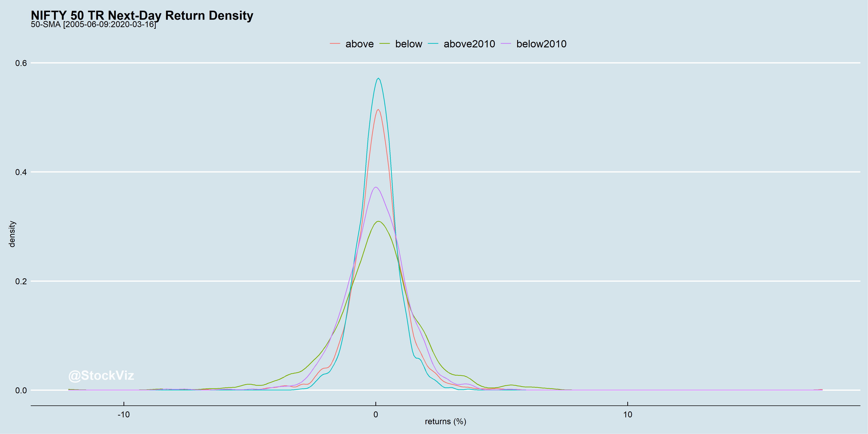This screenshot has width=868, height=434.
Task: Click the 0.4 y-axis tick label
Action: click(x=21, y=172)
